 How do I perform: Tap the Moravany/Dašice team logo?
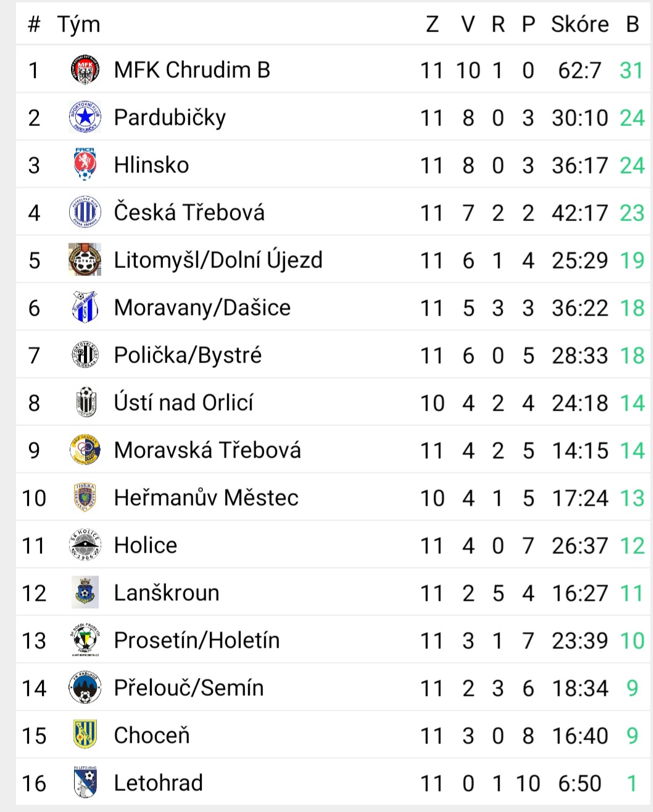click(85, 308)
